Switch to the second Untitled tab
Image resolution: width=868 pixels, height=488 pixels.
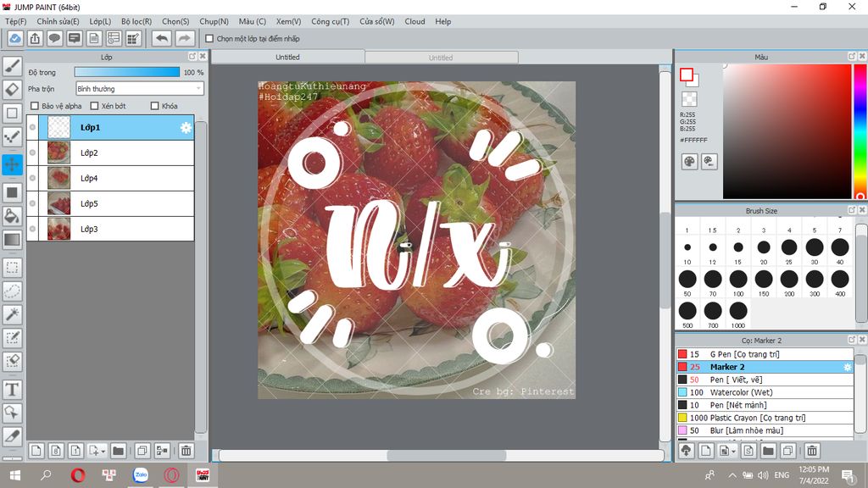[x=441, y=58]
